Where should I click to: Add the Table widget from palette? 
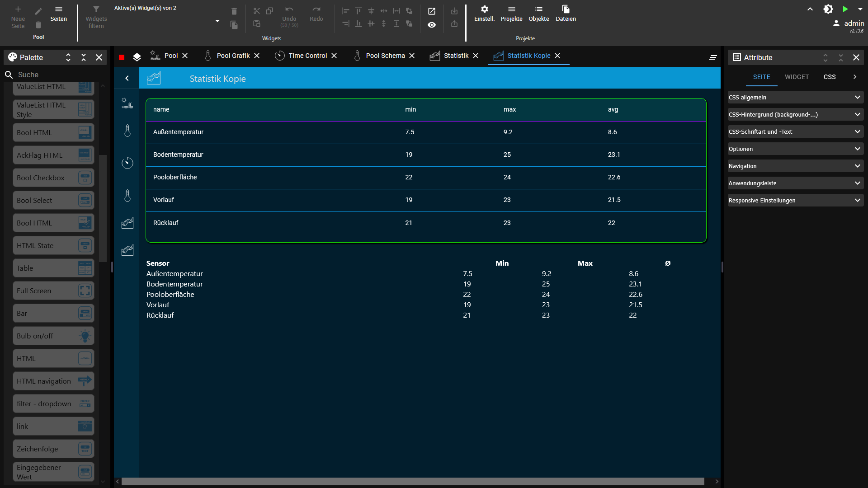click(x=53, y=268)
